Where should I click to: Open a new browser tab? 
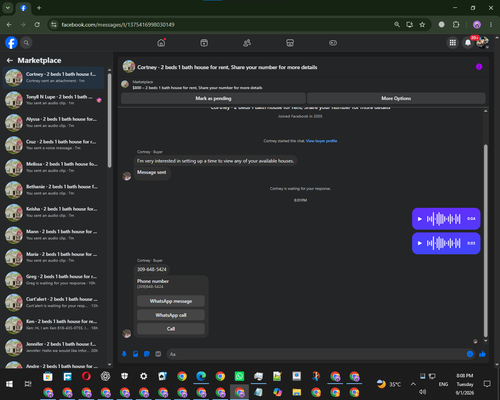(39, 8)
